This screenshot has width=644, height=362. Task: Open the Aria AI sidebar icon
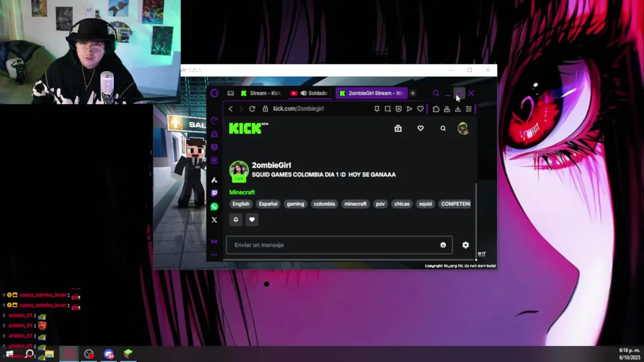click(214, 180)
